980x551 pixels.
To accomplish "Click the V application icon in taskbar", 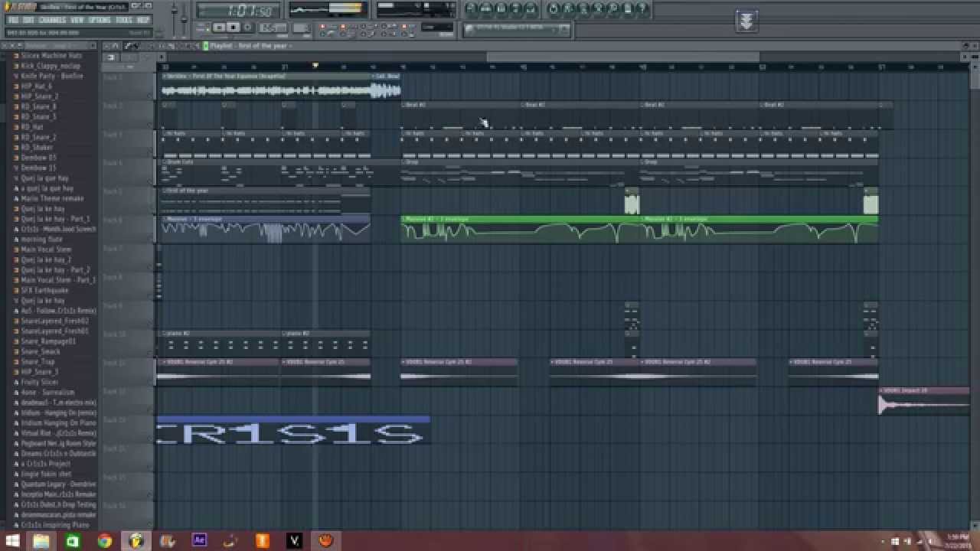I will [294, 541].
